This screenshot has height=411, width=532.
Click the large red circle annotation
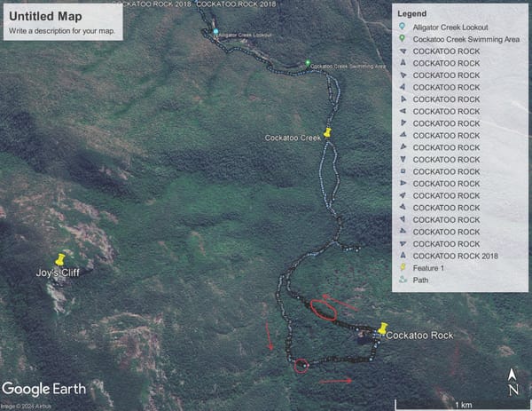pyautogui.click(x=323, y=310)
